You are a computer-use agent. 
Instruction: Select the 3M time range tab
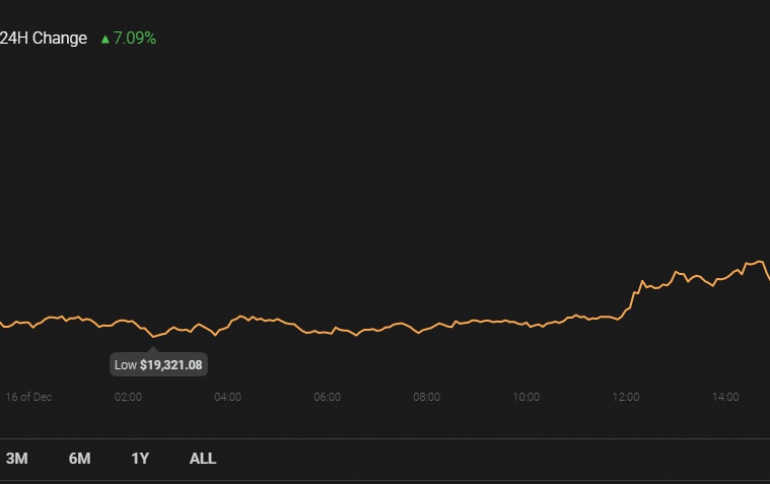pos(17,459)
